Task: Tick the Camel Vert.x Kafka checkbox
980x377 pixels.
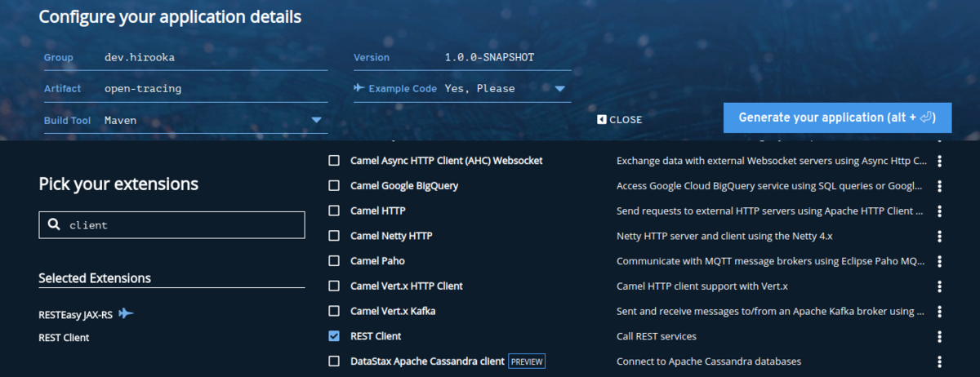Action: [x=333, y=311]
